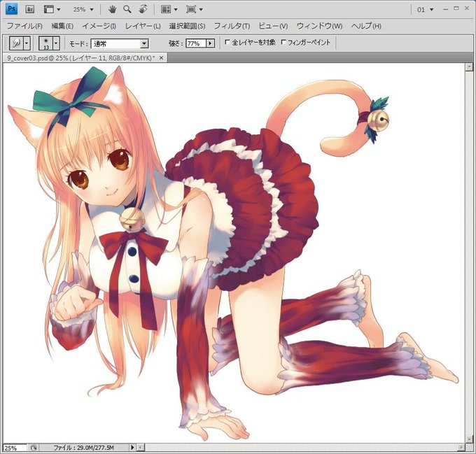This screenshot has height=454, width=476.
Task: Open the tool preset picker arrow
Action: click(x=27, y=43)
